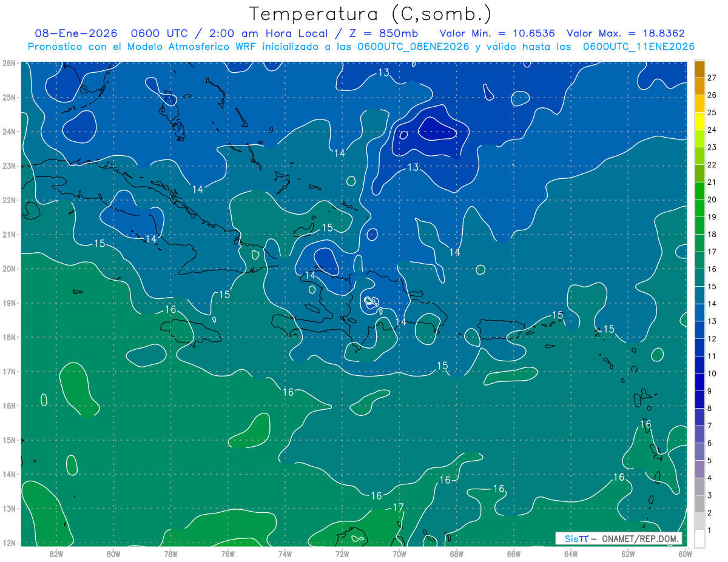Click legend number 12

coord(712,338)
